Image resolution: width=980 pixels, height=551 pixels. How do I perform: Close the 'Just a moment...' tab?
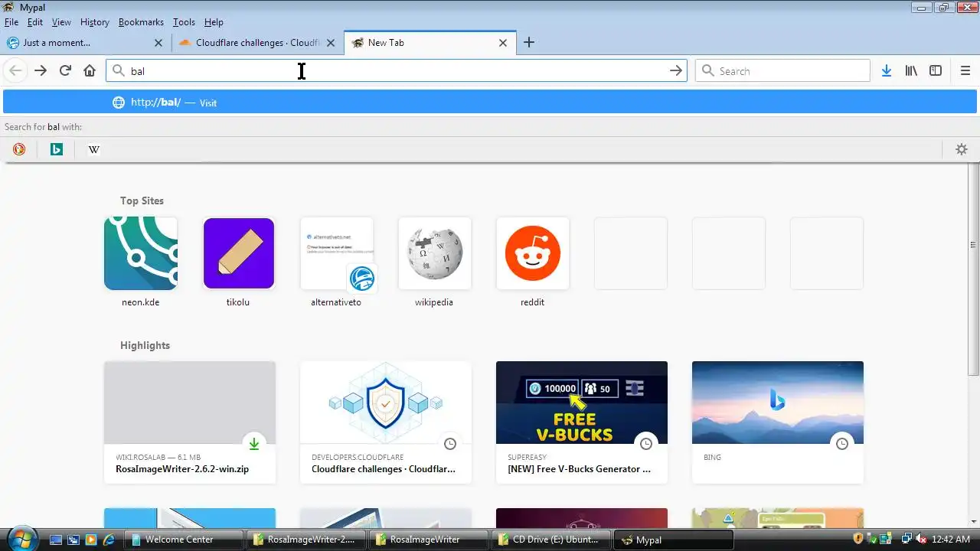[158, 43]
